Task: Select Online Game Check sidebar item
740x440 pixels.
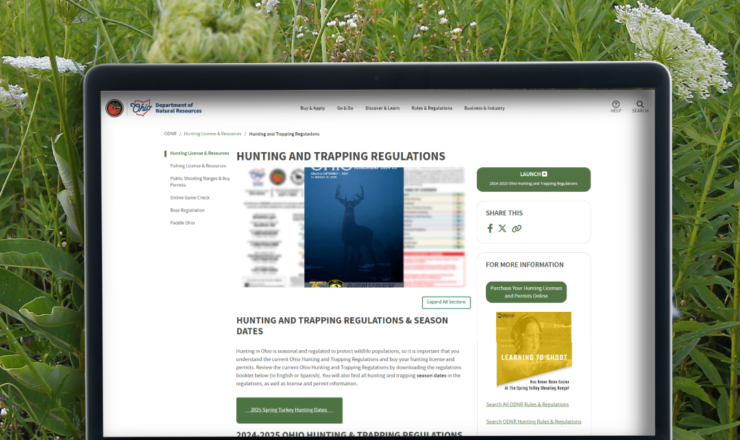Action: tap(190, 198)
